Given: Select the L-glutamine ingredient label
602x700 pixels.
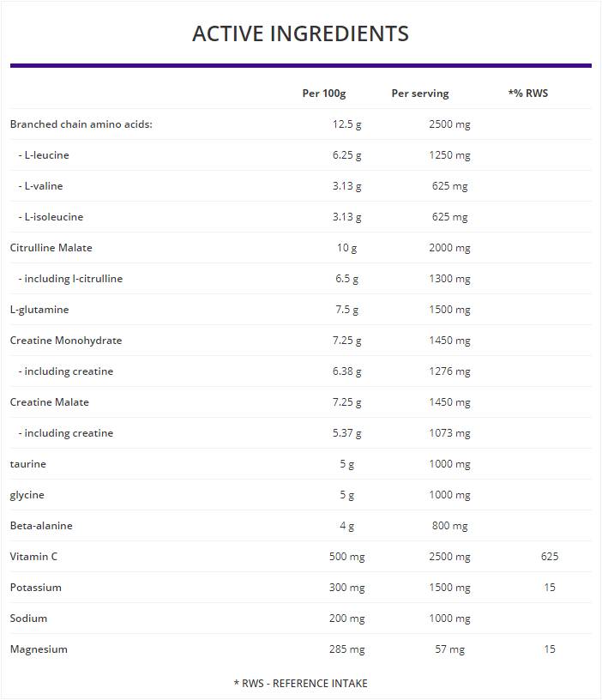Looking at the screenshot, I should tap(39, 310).
